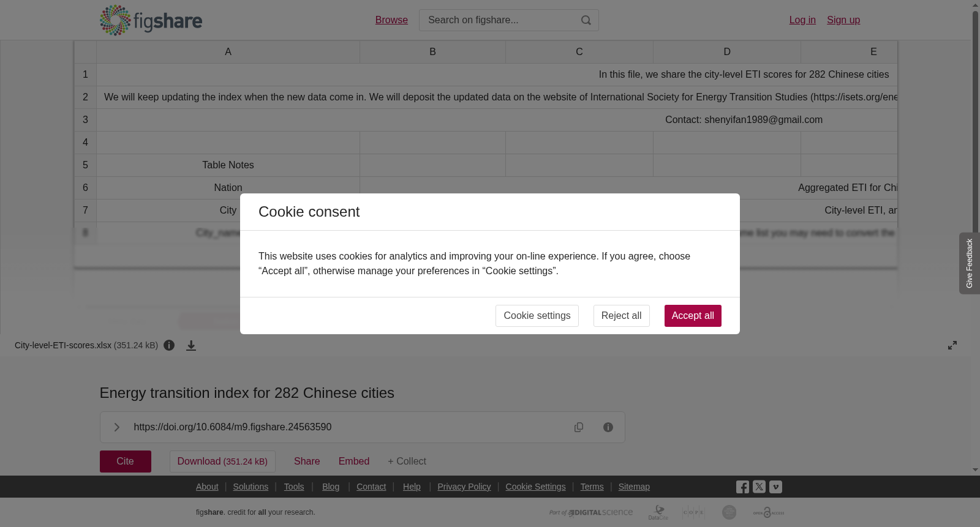Download the xlsx file via arrow icon

click(x=191, y=345)
